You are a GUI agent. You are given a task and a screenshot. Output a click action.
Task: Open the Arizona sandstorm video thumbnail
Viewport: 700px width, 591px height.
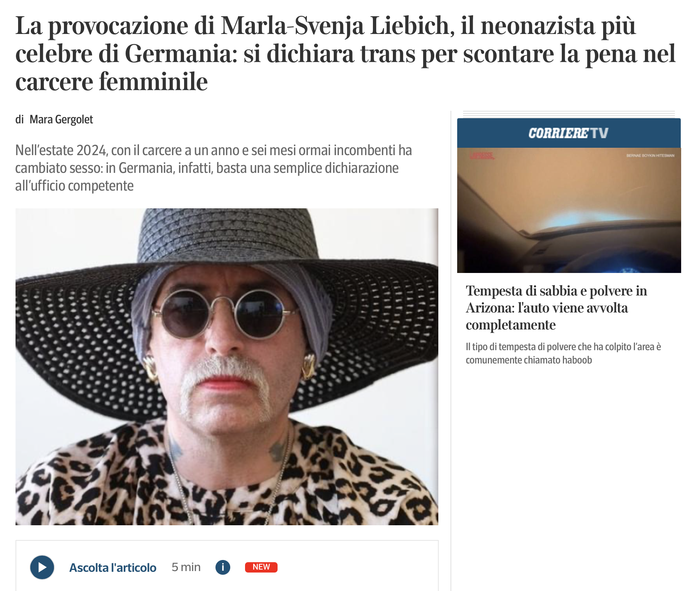[569, 210]
